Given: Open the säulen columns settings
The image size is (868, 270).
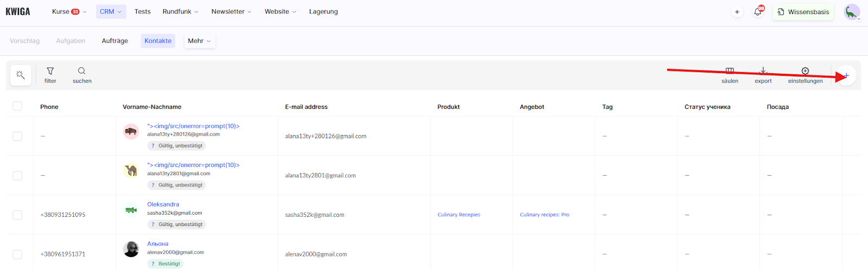Looking at the screenshot, I should click(730, 75).
